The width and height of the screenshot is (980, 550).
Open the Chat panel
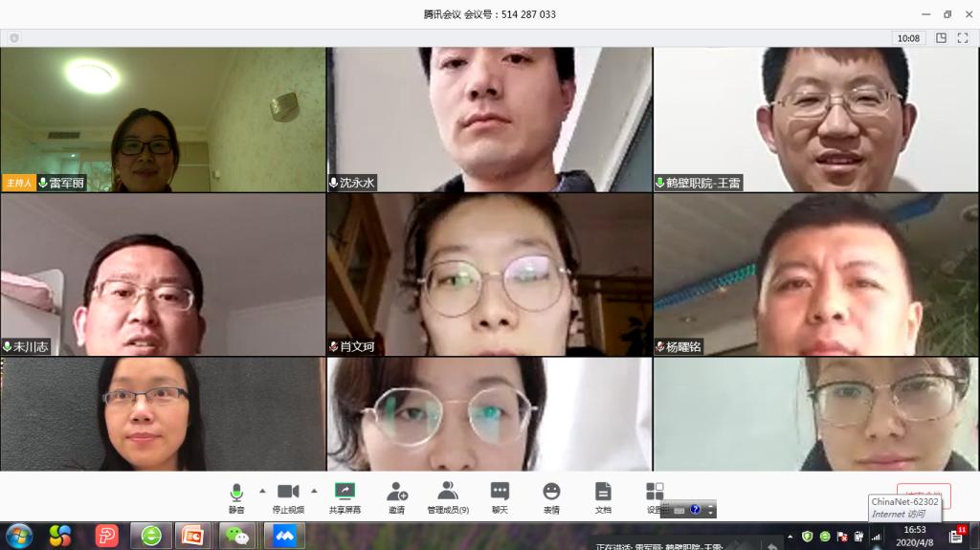tap(500, 497)
